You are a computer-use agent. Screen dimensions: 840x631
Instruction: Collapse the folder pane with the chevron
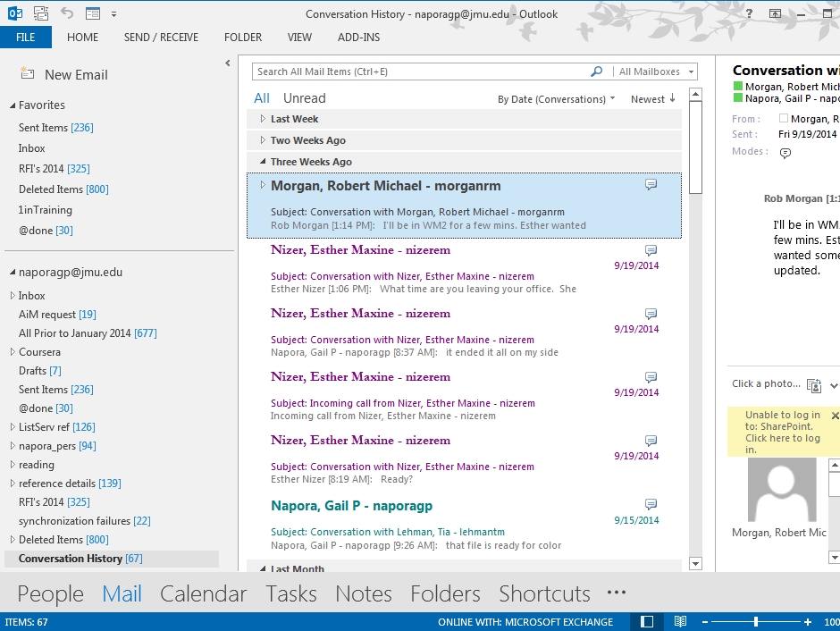point(228,63)
